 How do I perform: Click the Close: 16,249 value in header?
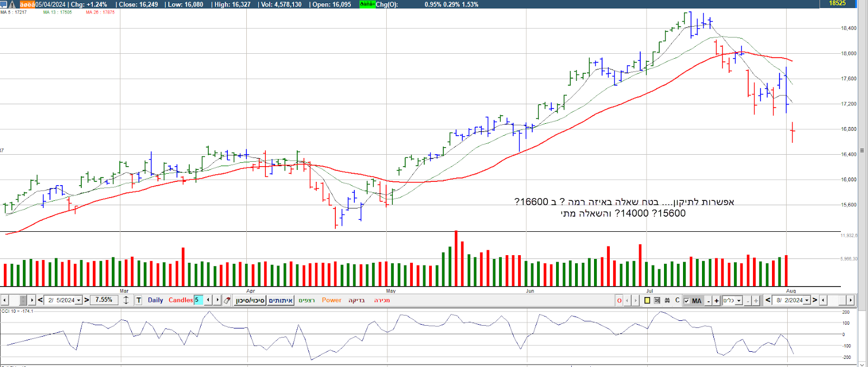138,4
